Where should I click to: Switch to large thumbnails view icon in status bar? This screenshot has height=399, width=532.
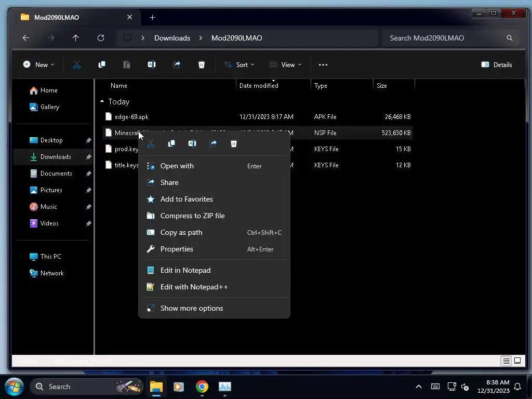coord(517,361)
